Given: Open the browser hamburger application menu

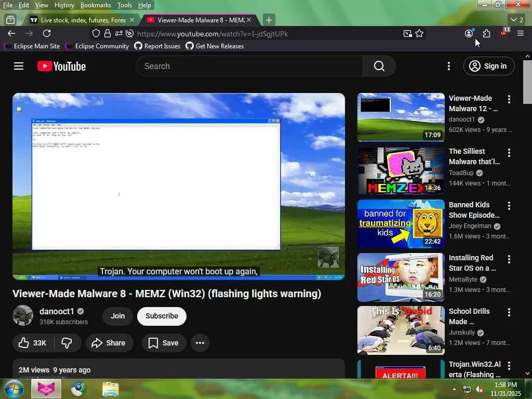Looking at the screenshot, I should click(x=521, y=33).
